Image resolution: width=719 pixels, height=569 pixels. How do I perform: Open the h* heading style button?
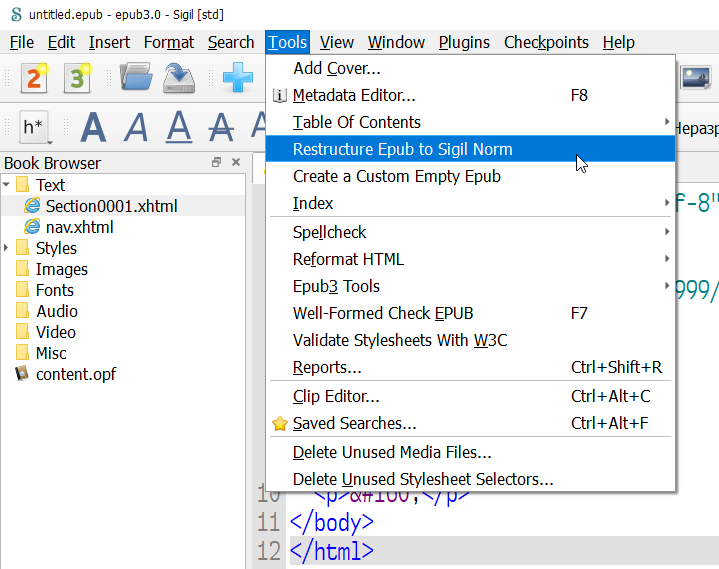34,127
